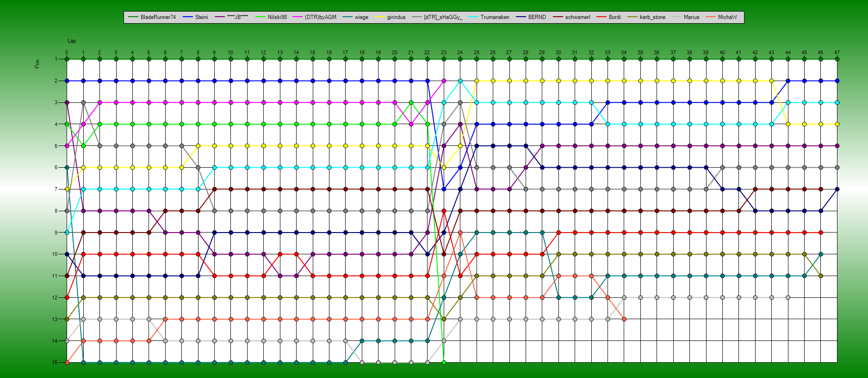Click Trumanaken's start marker at lap 0, position 9
The height and width of the screenshot is (378, 868).
67,233
